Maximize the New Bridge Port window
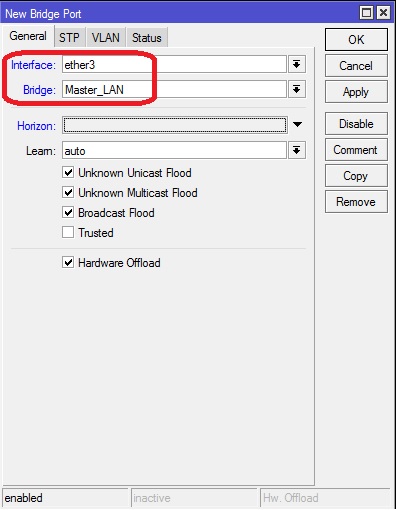Viewport: 396px width, 510px height. (x=366, y=13)
